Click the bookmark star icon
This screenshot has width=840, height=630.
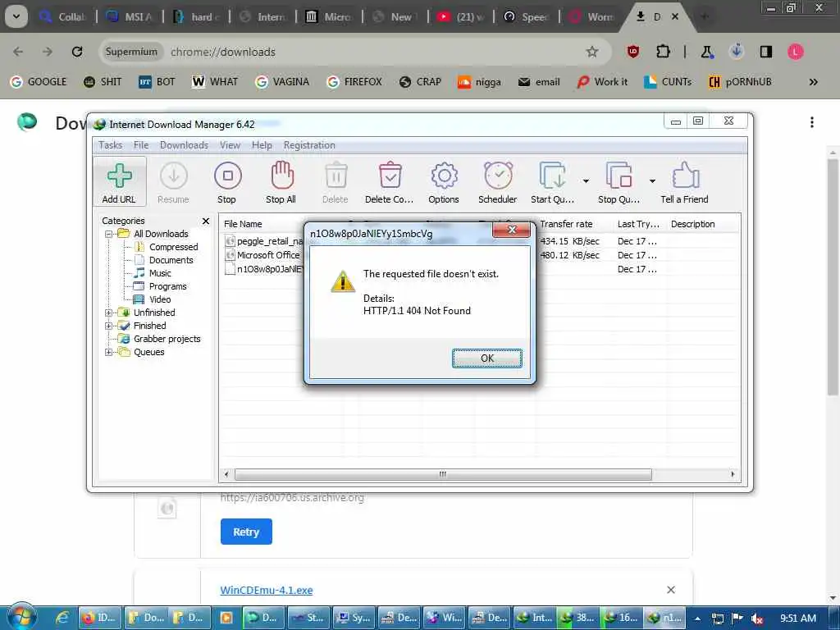pos(592,52)
